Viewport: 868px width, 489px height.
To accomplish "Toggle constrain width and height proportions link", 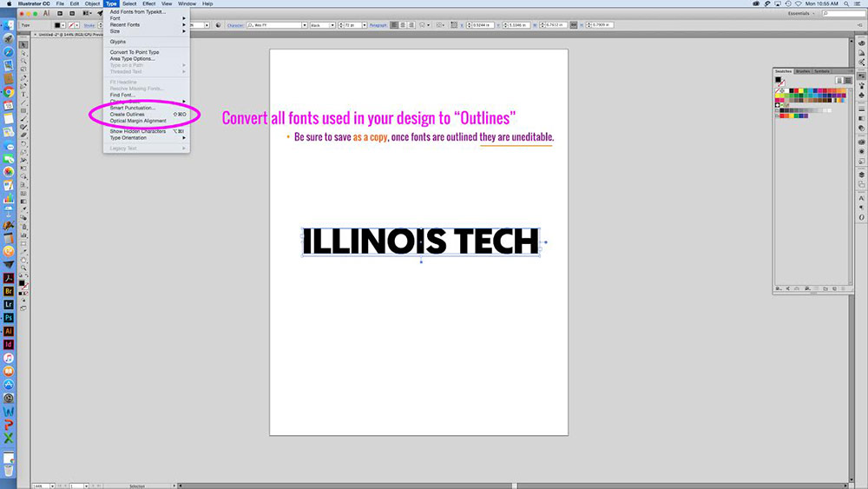I will 574,25.
